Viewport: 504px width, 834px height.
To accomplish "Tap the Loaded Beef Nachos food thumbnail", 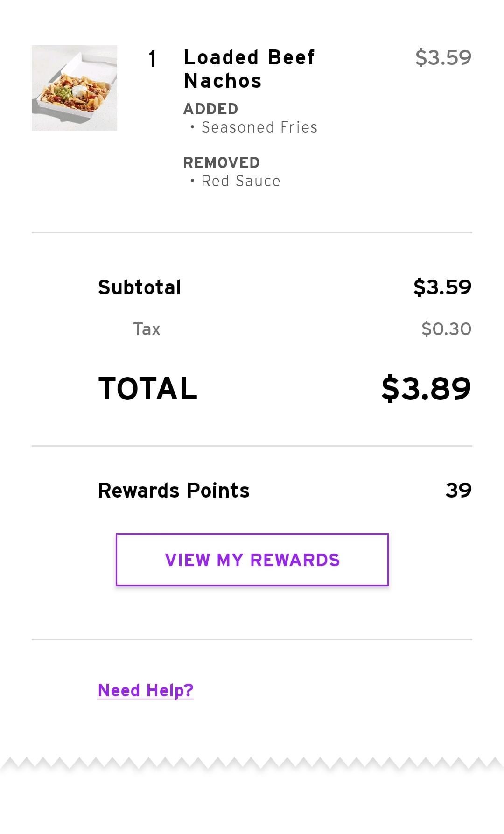I will pos(74,88).
